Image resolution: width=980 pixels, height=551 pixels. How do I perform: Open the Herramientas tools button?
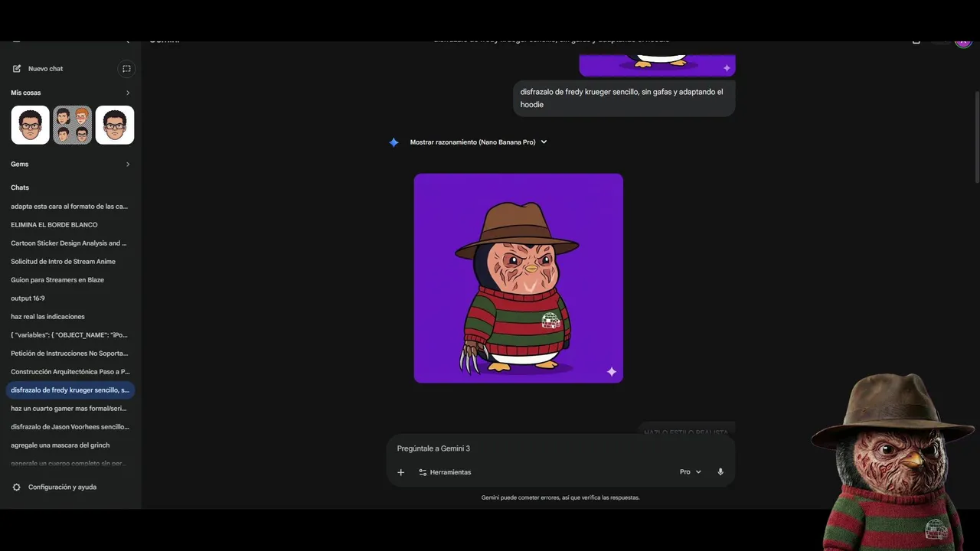click(445, 472)
